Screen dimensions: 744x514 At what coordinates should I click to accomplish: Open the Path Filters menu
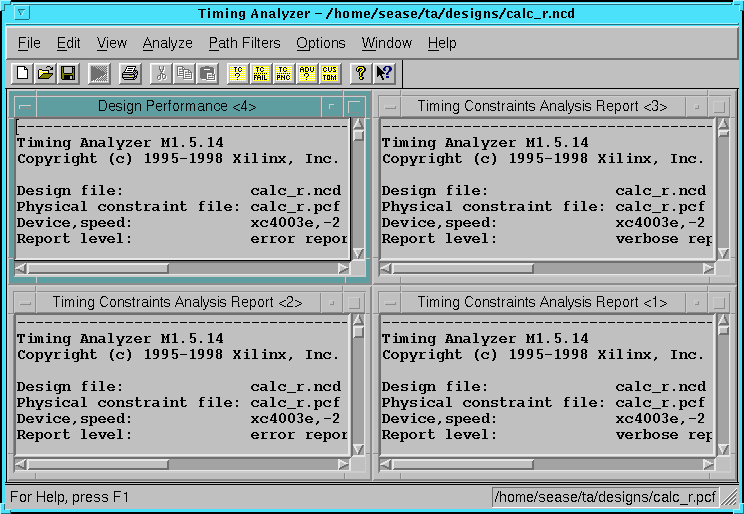tap(244, 43)
